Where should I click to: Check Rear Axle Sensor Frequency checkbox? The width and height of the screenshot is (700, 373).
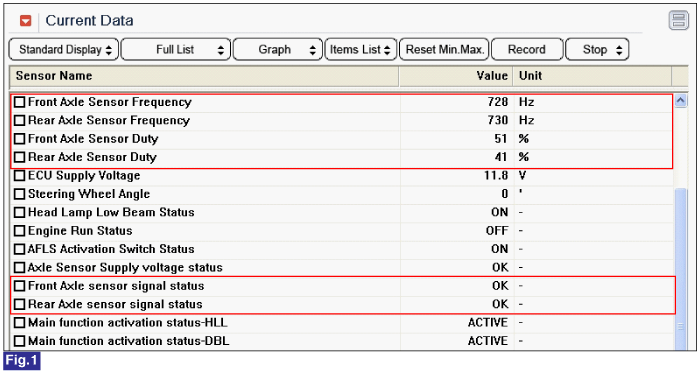click(x=19, y=120)
